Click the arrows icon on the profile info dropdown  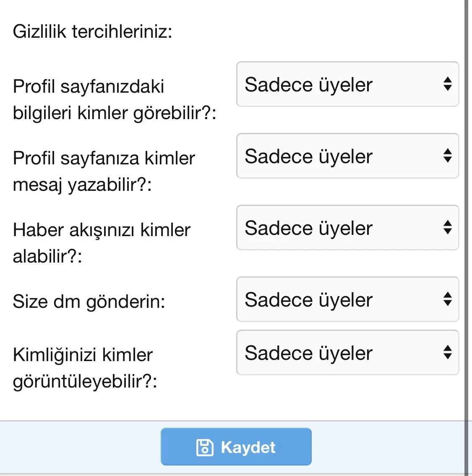pos(448,84)
